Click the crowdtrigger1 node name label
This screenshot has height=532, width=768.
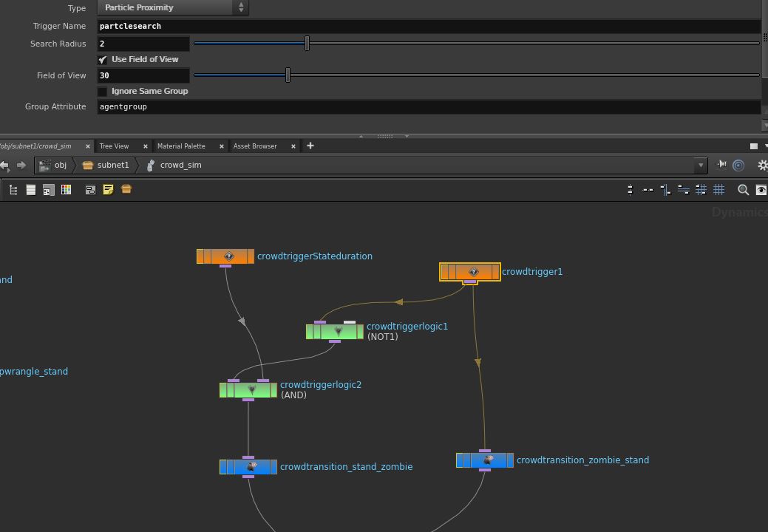pyautogui.click(x=532, y=272)
